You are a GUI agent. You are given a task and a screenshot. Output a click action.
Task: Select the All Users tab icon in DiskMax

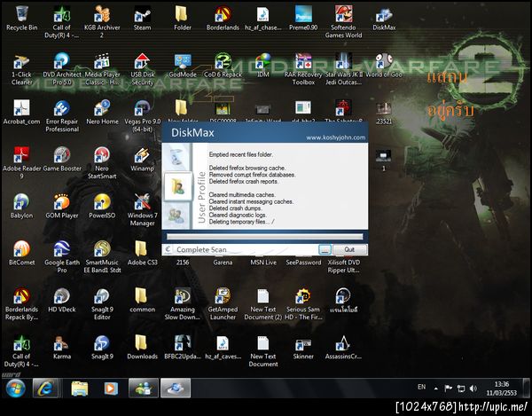(x=176, y=215)
